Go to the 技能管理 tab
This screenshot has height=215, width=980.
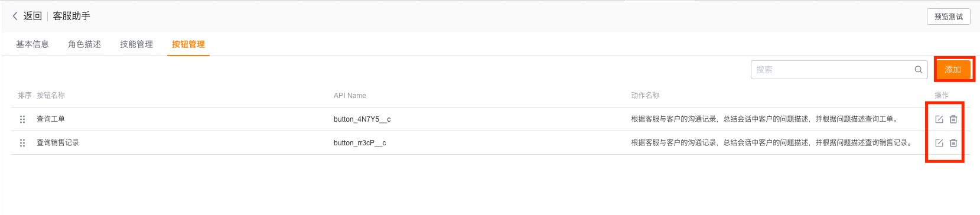[136, 44]
